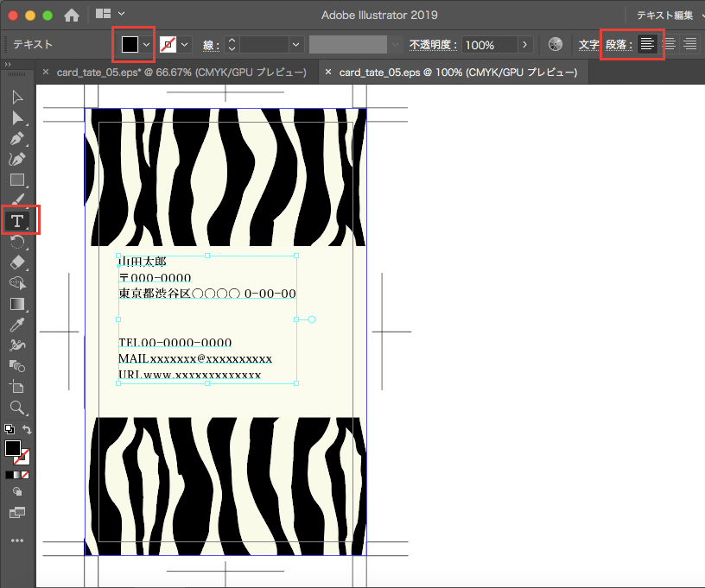This screenshot has width=705, height=588.
Task: Set paragraph alignment to left
Action: [647, 45]
